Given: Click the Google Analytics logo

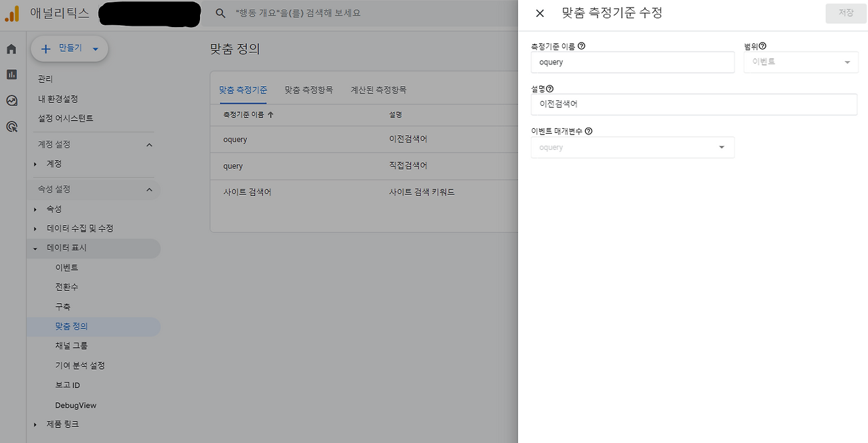Looking at the screenshot, I should (12, 13).
